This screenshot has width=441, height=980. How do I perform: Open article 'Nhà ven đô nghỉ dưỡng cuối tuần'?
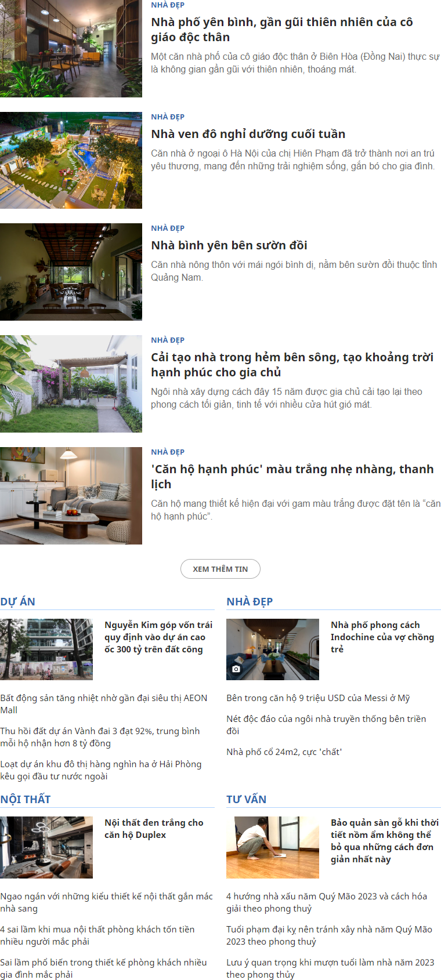click(248, 134)
